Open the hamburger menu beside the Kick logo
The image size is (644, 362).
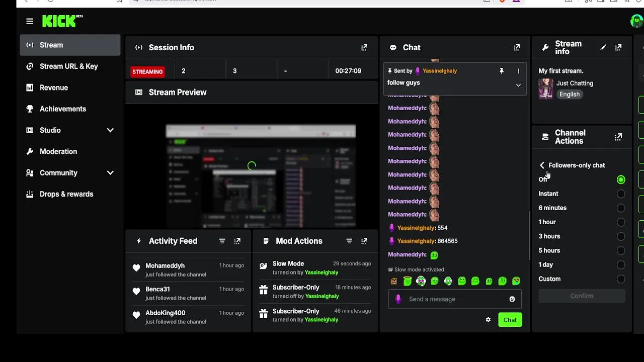[30, 21]
